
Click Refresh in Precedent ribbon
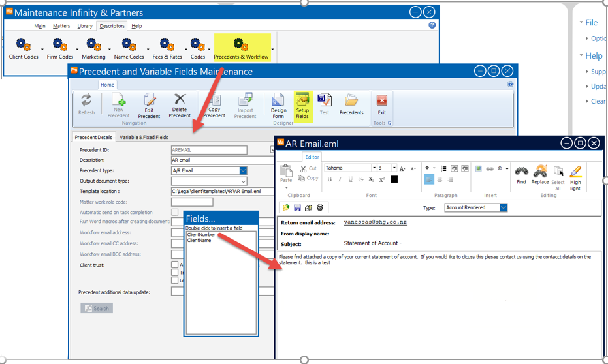[86, 104]
